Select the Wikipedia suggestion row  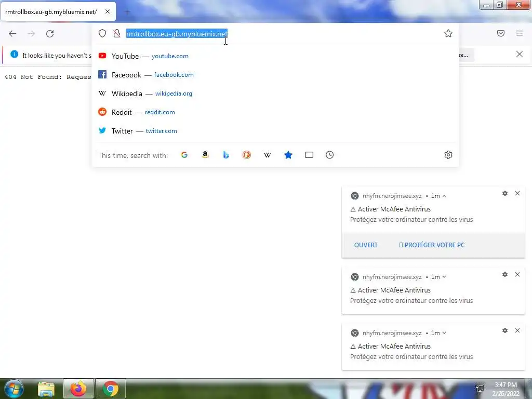[275, 94]
